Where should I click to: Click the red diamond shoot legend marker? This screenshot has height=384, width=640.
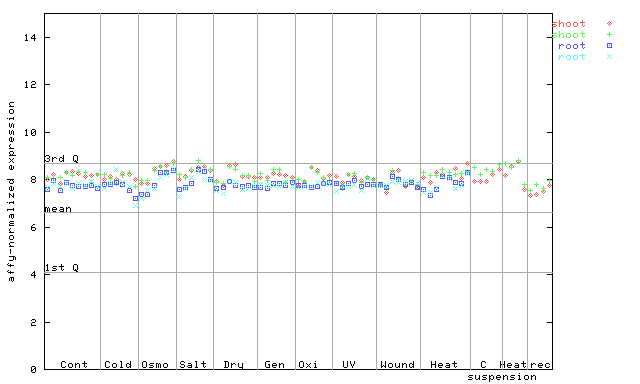point(609,24)
